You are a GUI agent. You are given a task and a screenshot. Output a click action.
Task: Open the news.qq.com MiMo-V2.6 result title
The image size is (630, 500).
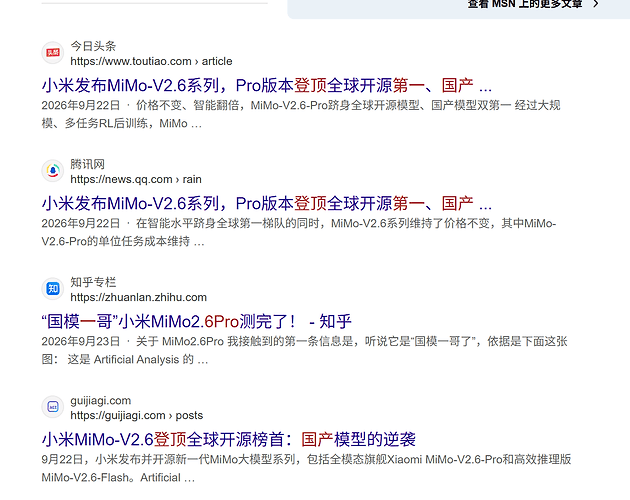click(x=267, y=203)
